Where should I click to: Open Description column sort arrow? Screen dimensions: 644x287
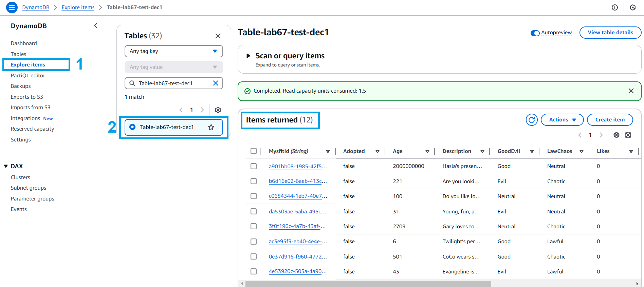point(482,152)
